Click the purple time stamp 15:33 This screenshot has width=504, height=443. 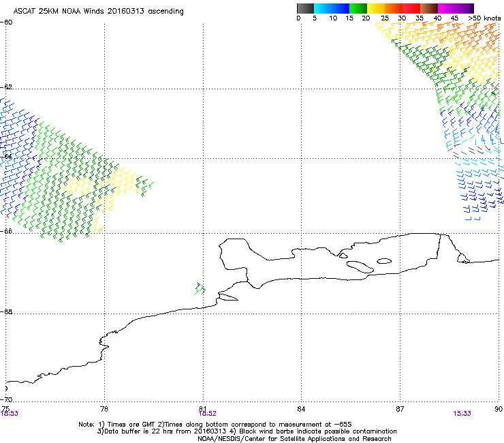click(x=462, y=414)
